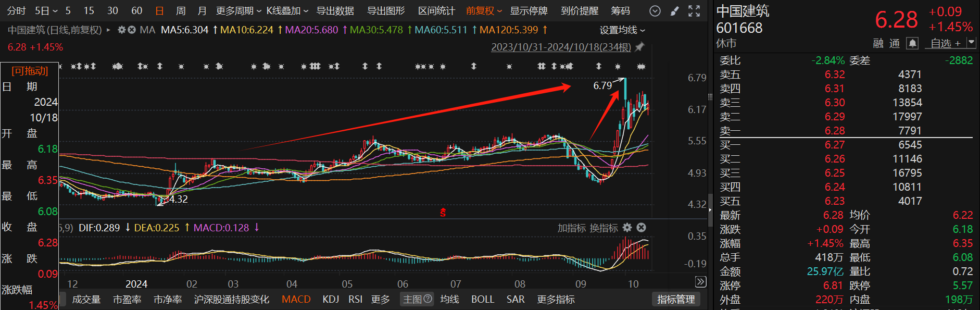Expand the 更多周期 period dropdown
Image resolution: width=980 pixels, height=310 pixels.
pos(238,11)
